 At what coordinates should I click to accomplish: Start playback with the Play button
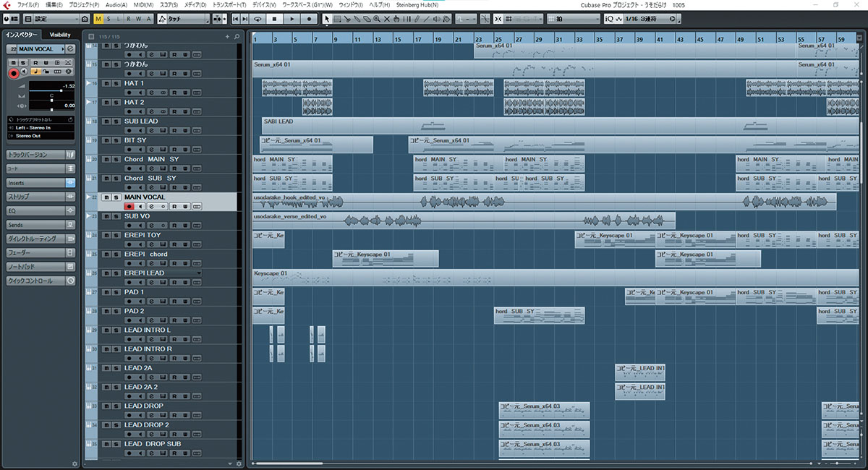292,18
